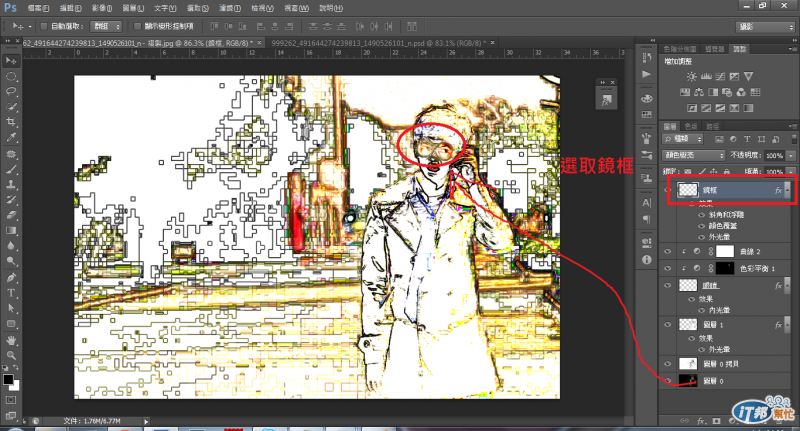Viewport: 800px width, 431px height.
Task: Select the Zoom tool in the toolbox
Action: (11, 355)
